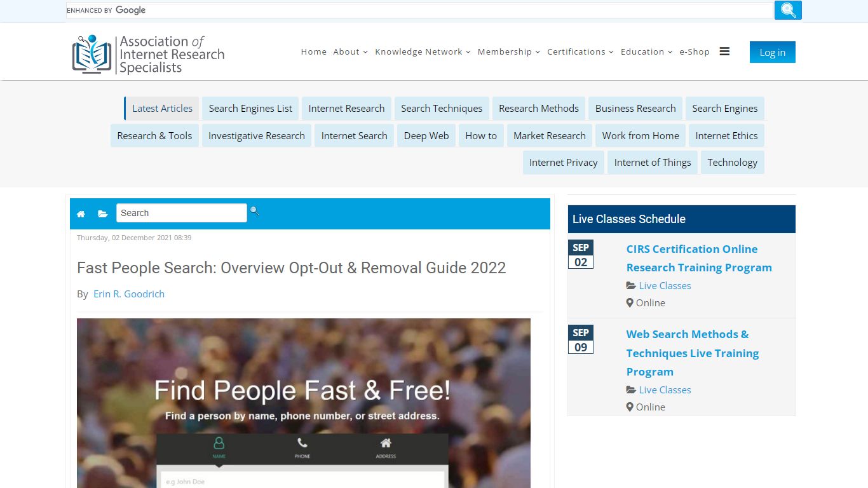Open the hamburger menu icon
This screenshot has width=868, height=488.
click(724, 51)
